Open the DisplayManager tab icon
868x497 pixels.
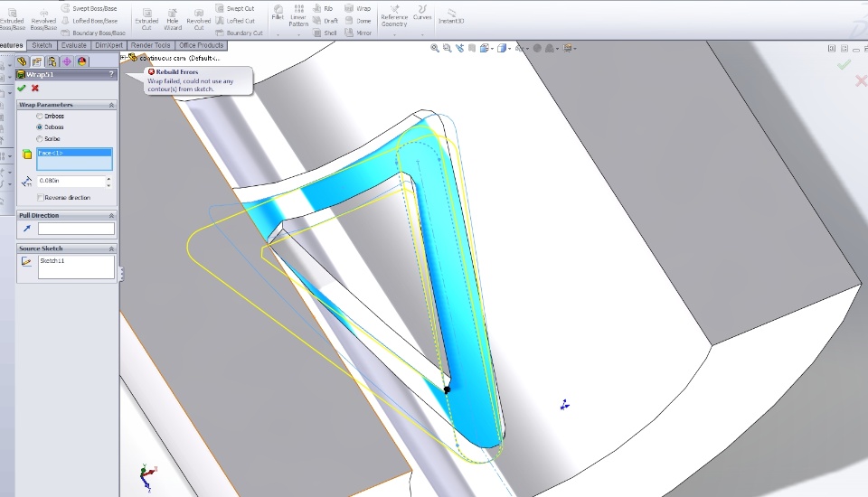(x=82, y=61)
